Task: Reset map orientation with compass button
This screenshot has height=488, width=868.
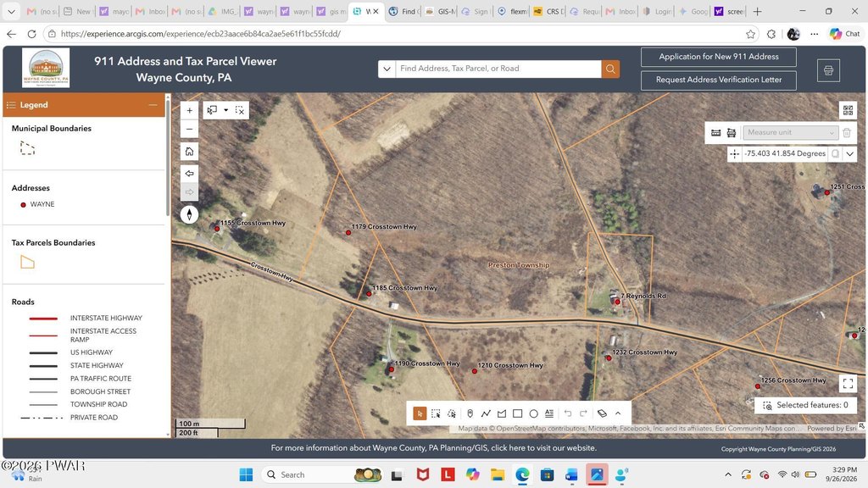Action: (x=189, y=214)
